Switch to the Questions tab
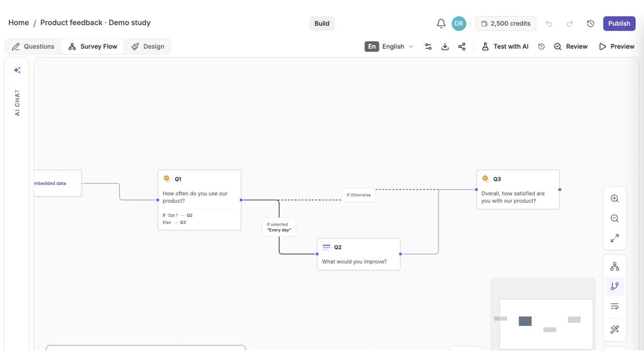The width and height of the screenshot is (644, 362). coord(33,46)
